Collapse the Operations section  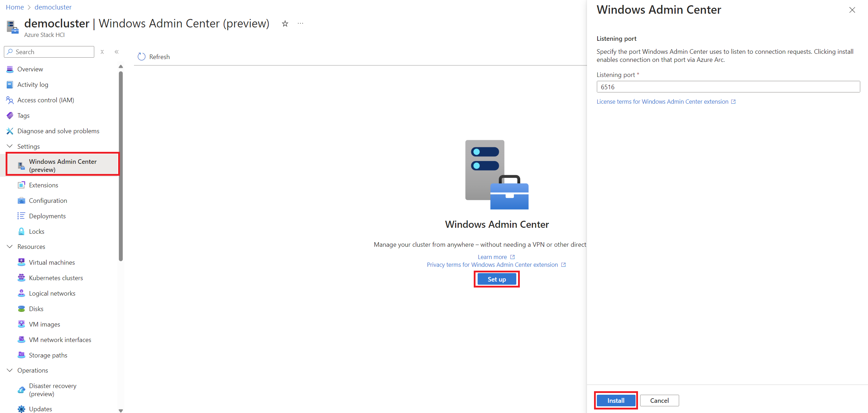[10, 370]
